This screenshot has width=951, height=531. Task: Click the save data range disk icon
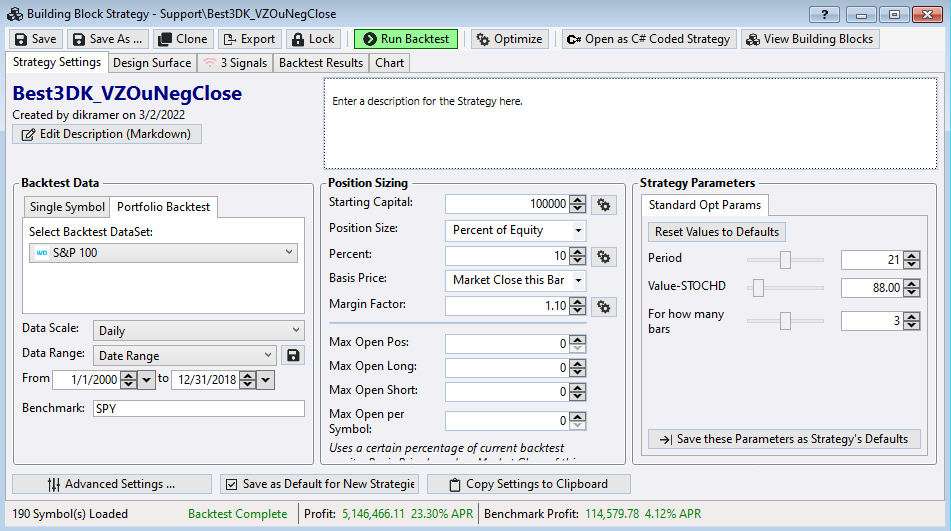[x=294, y=355]
